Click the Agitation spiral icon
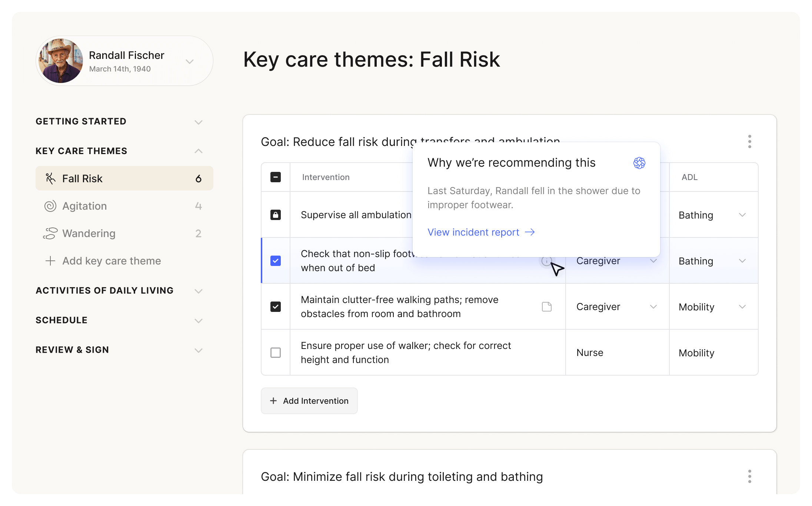Screen dimensions: 812x506 pyautogui.click(x=50, y=206)
